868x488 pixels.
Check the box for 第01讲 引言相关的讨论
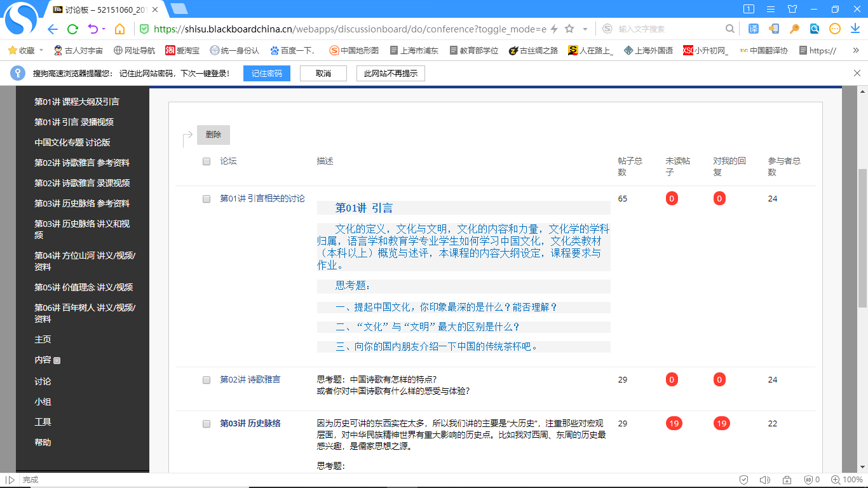point(207,199)
